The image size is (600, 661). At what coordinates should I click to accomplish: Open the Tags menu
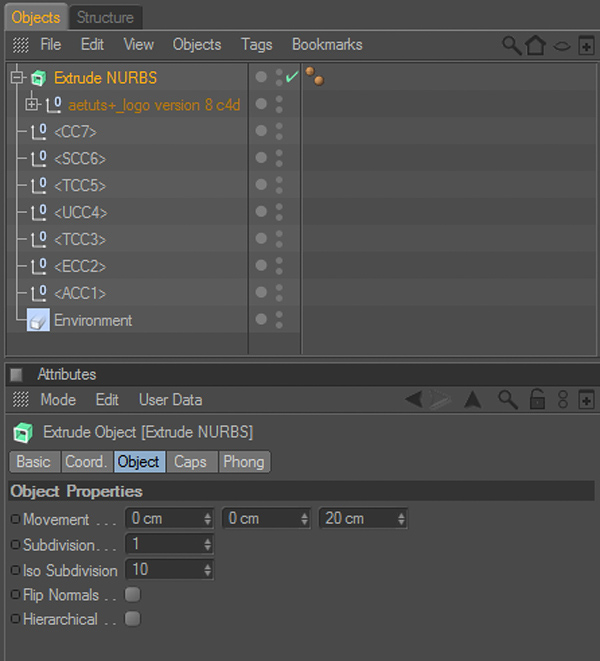(256, 45)
